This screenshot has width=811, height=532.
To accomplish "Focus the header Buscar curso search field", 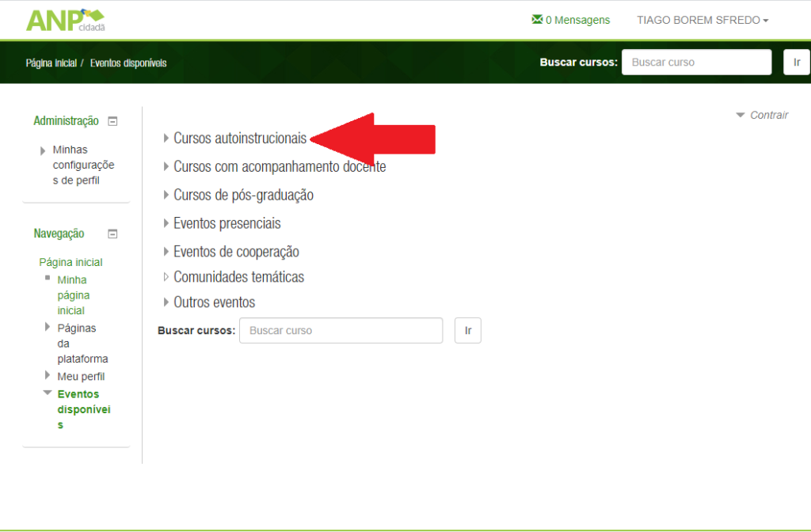I will pyautogui.click(x=696, y=62).
